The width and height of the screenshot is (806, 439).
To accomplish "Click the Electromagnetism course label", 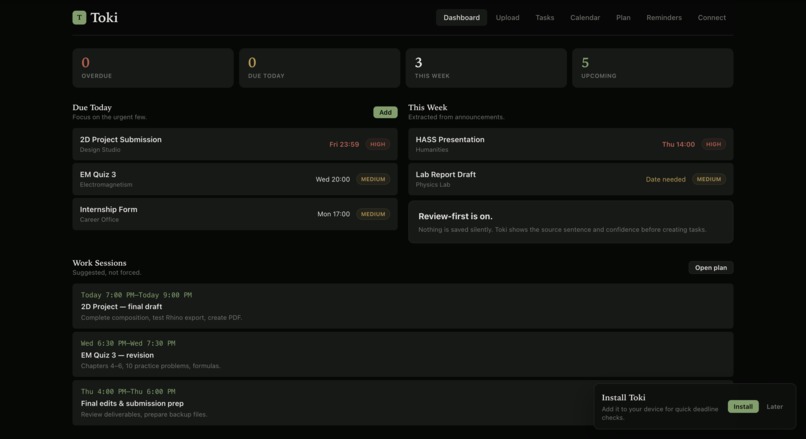I will (106, 185).
